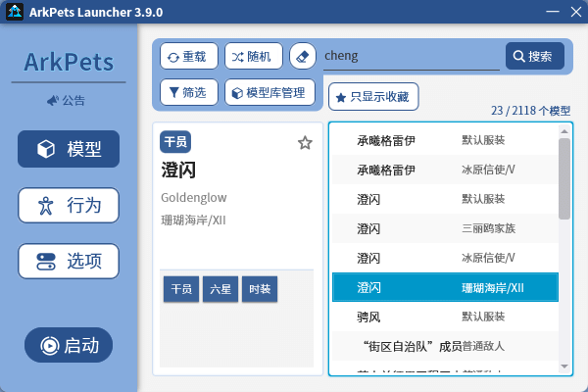
Task: Click the model list vertical scrollbar
Action: click(564, 176)
